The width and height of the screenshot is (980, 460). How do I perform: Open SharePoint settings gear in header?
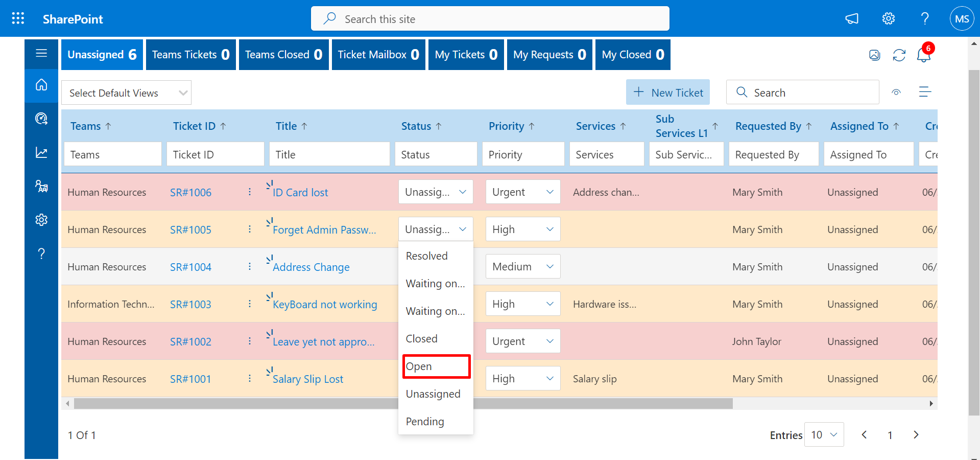tap(889, 19)
